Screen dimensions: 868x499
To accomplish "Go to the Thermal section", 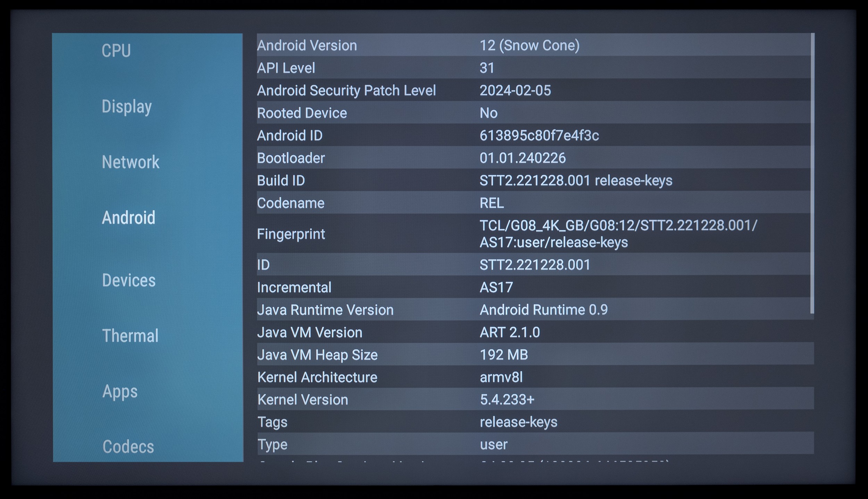I will click(x=130, y=336).
